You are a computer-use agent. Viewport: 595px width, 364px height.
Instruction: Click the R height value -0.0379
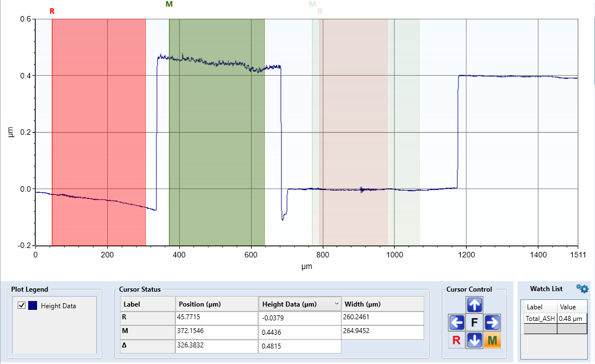pyautogui.click(x=300, y=318)
